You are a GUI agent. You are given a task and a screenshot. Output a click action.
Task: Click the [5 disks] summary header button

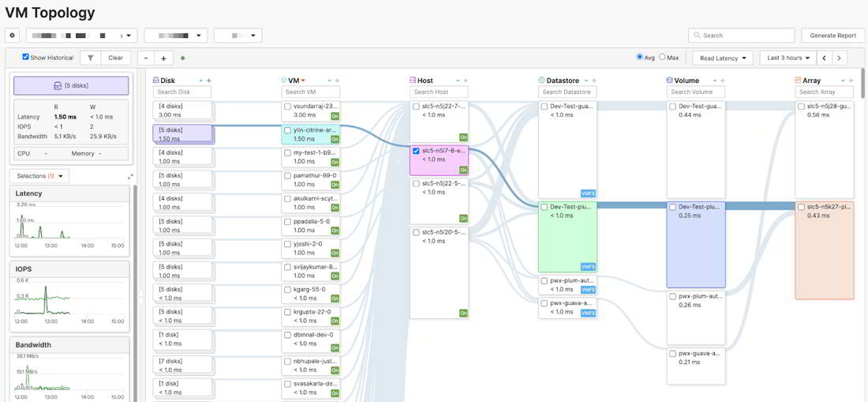pos(71,86)
